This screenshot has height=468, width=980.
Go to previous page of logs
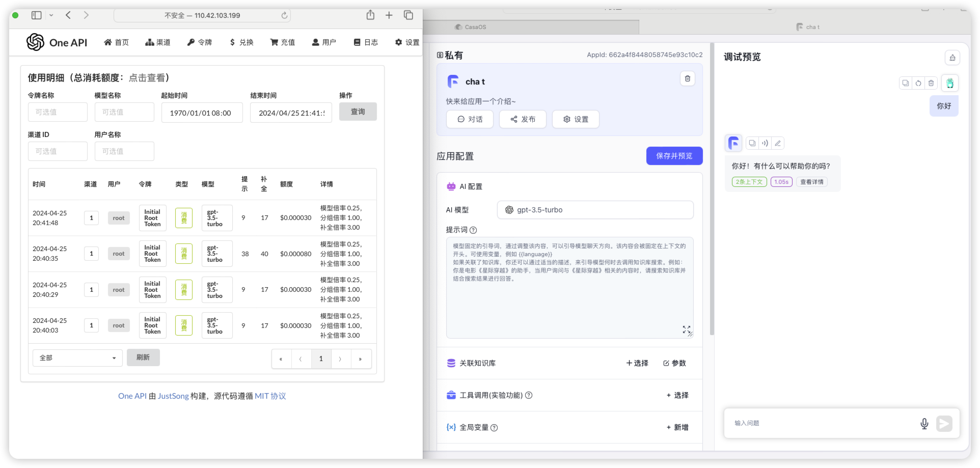coord(301,359)
